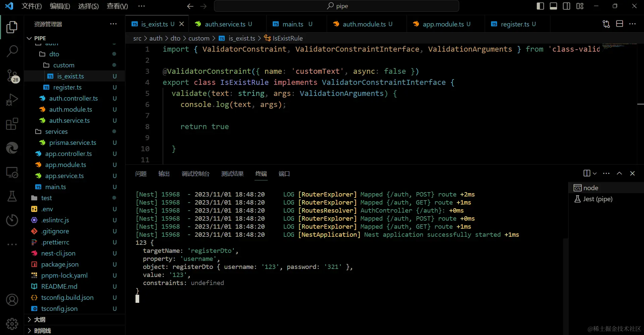Open Accounts menu in activity bar
The height and width of the screenshot is (335, 644).
[x=12, y=300]
